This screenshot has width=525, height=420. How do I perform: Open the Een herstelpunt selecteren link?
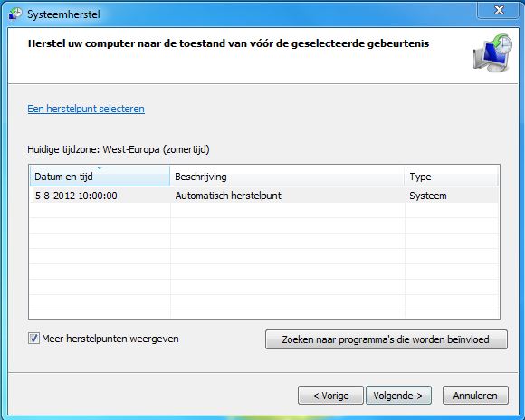coord(86,109)
